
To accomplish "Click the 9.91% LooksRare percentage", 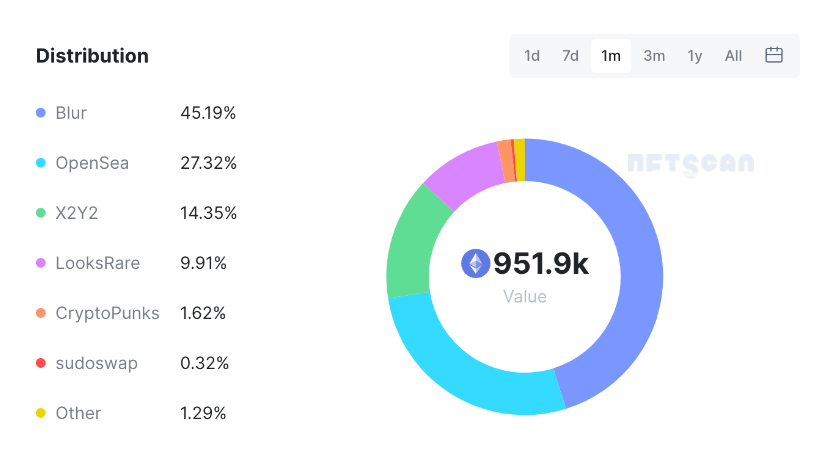I will (203, 263).
